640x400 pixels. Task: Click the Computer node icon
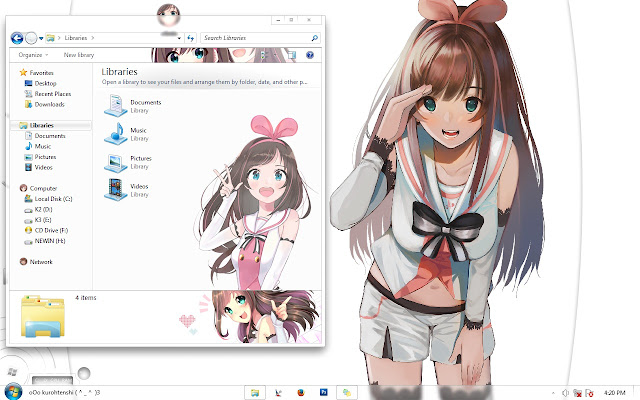tap(23, 188)
